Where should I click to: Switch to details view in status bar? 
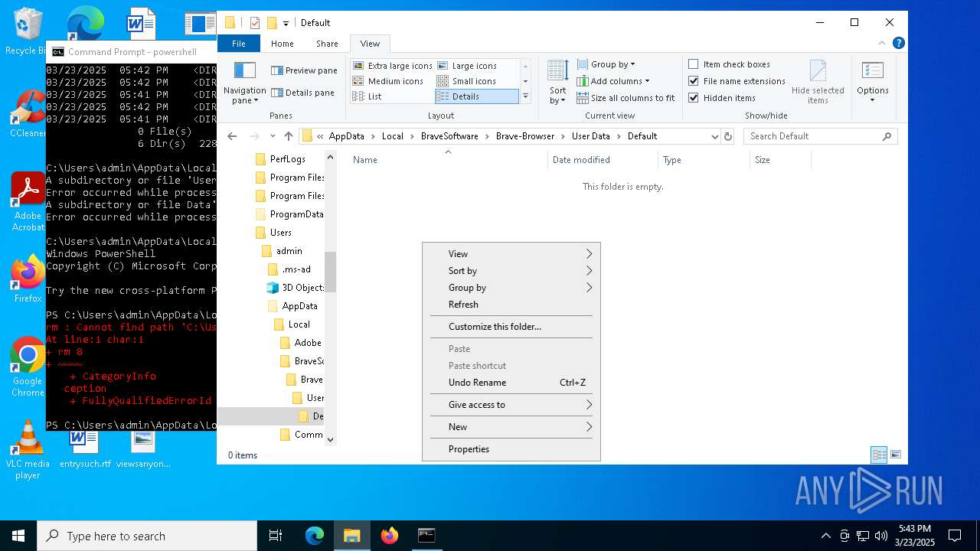click(879, 455)
